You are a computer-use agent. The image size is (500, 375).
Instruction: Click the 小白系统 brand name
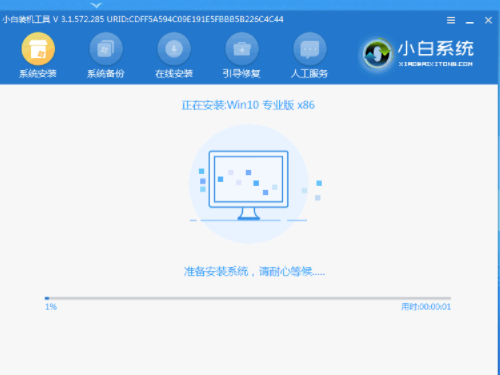[435, 49]
